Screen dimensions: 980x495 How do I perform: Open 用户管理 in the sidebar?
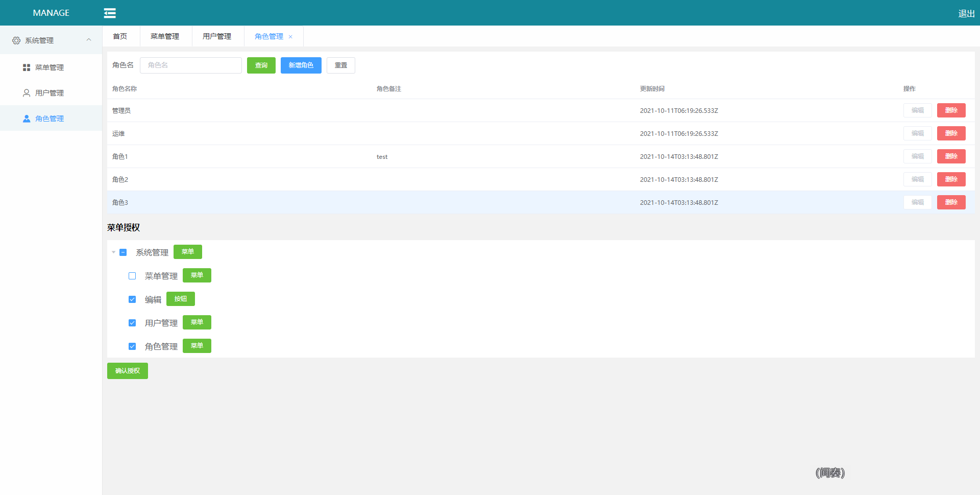51,93
